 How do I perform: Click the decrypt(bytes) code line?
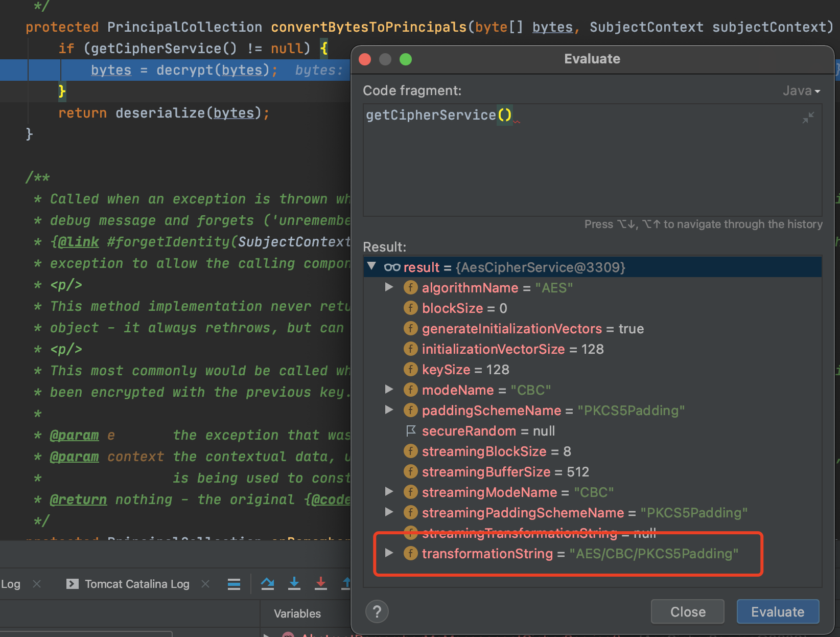point(184,70)
